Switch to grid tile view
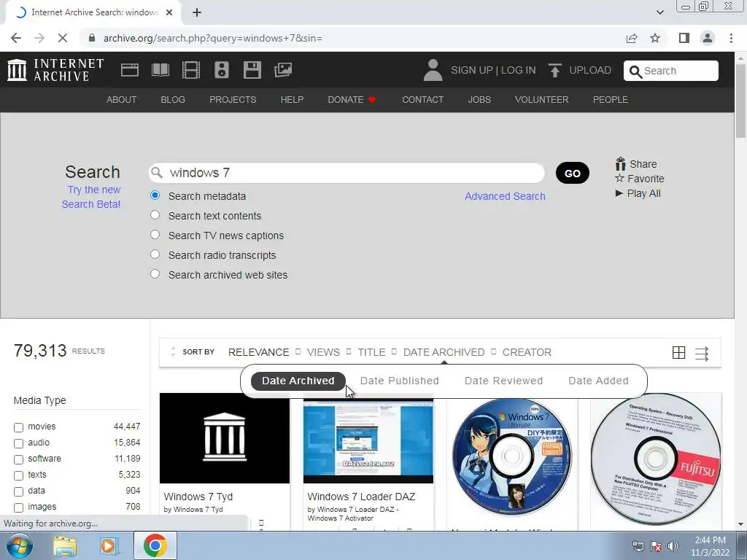 click(x=678, y=352)
